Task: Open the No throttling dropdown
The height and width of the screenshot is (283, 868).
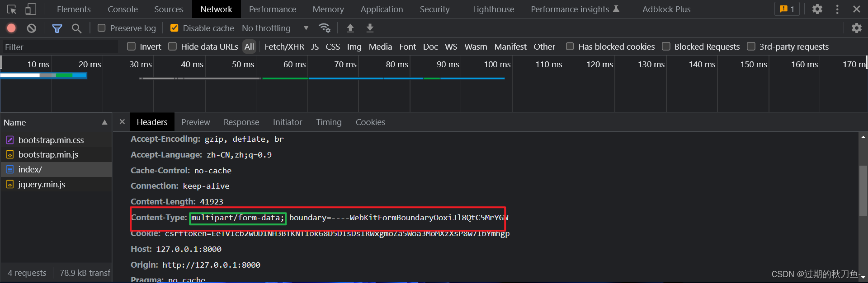Action: (275, 28)
